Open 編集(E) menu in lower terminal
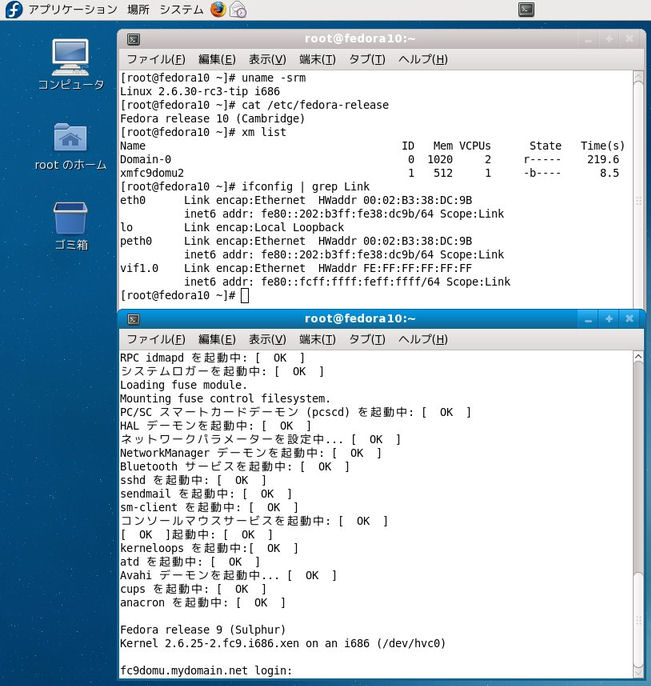 (x=217, y=339)
